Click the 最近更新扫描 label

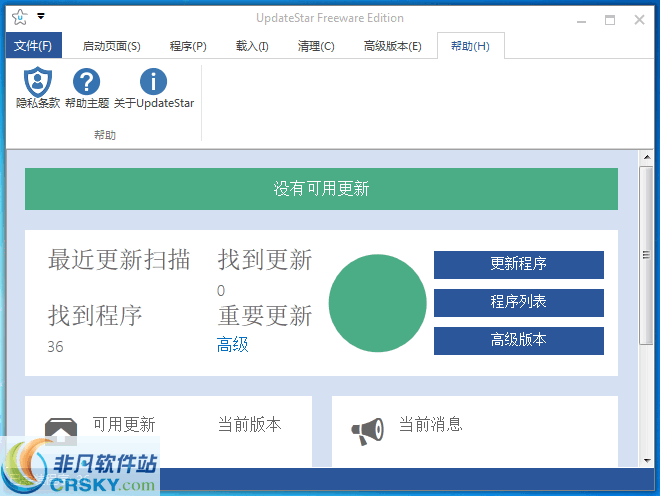click(x=119, y=259)
